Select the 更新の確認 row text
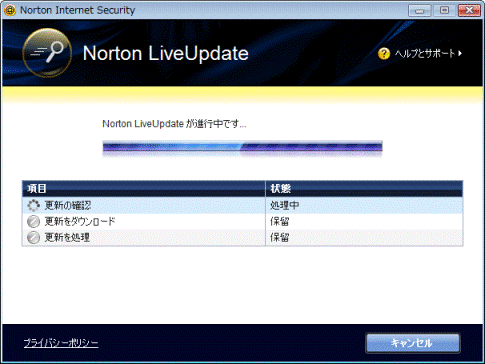This screenshot has height=364, width=485. 68,205
